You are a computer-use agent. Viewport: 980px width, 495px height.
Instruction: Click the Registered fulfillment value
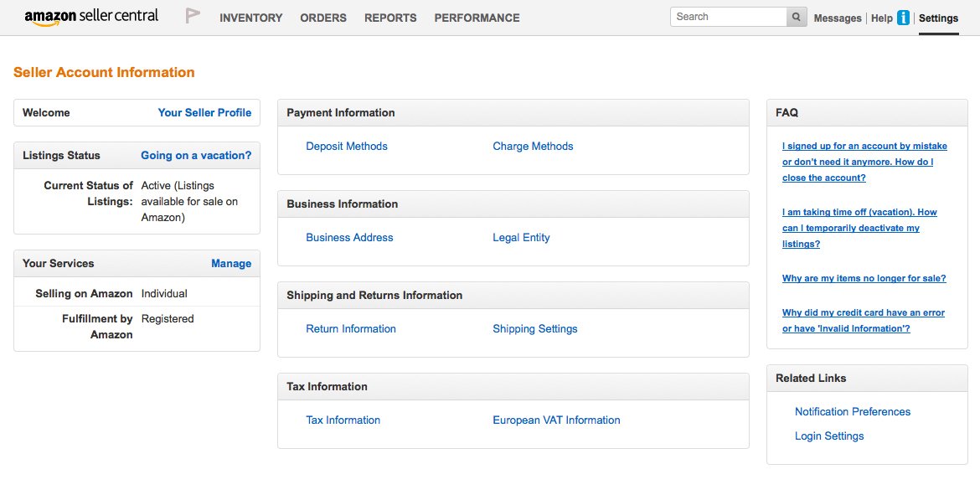click(x=168, y=318)
